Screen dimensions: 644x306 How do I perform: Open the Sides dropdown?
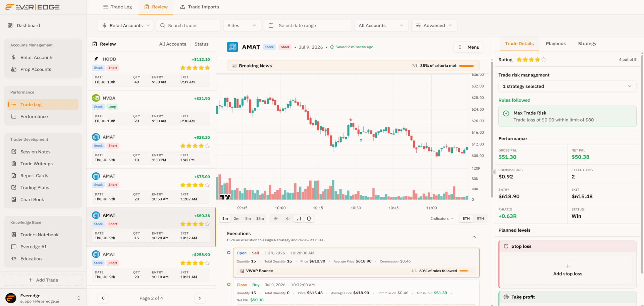[242, 25]
